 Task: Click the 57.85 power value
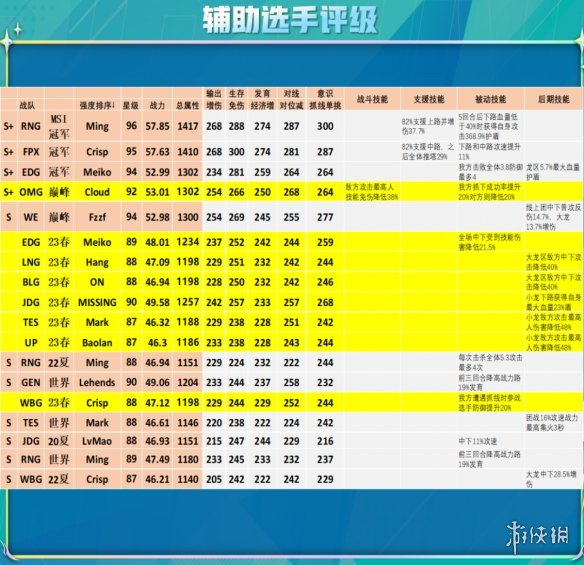157,126
